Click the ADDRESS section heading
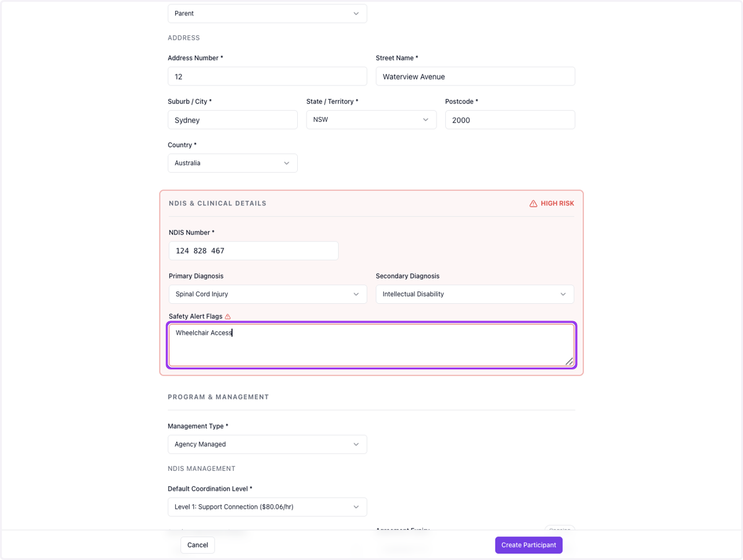743x560 pixels. click(x=184, y=38)
